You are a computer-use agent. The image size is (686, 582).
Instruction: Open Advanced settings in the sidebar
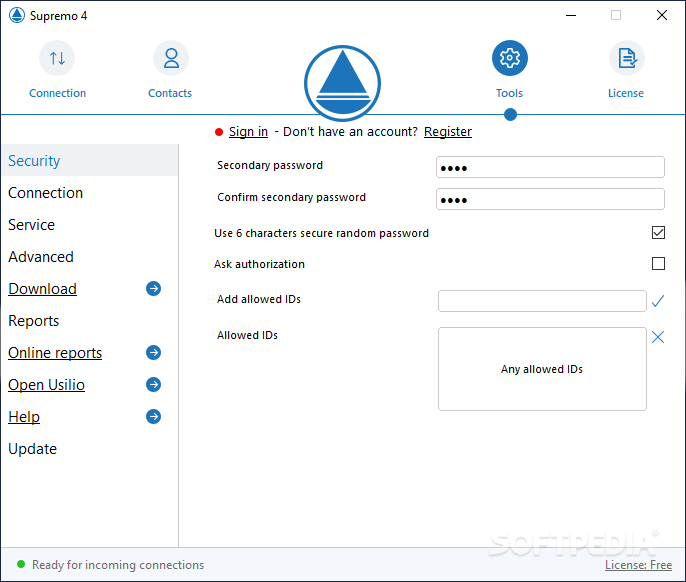(x=90, y=257)
